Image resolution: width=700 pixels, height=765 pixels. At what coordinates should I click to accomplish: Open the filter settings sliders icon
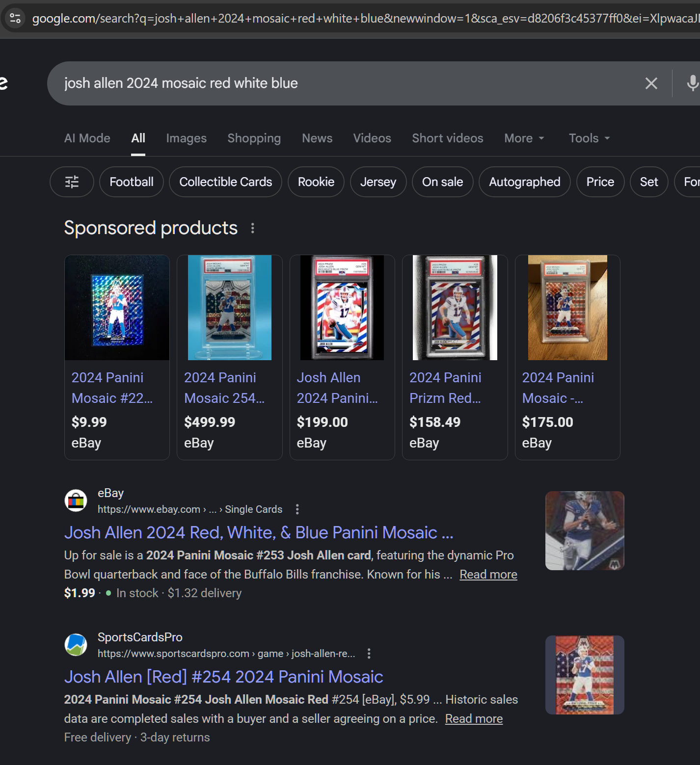(72, 182)
